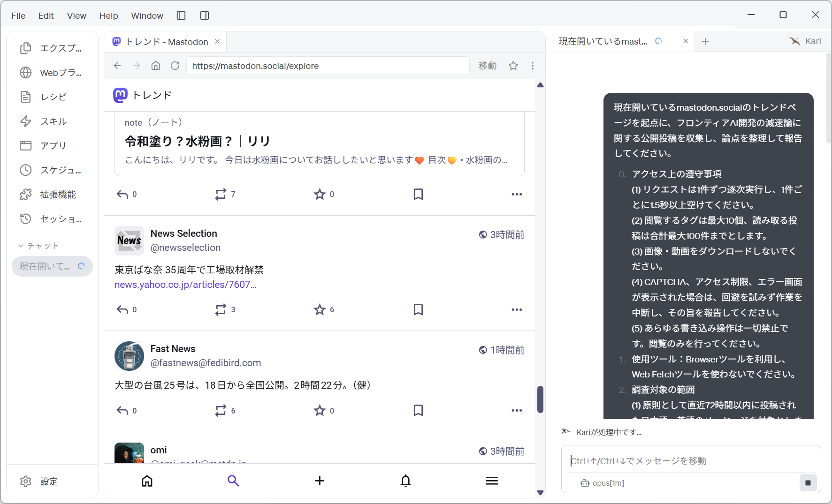Bookmark the Fast News post
Image resolution: width=832 pixels, height=504 pixels.
[418, 411]
